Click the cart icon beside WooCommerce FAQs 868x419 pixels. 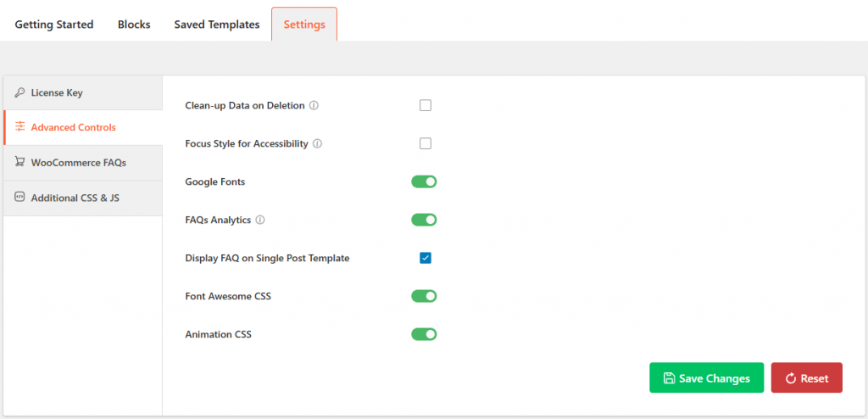click(19, 162)
